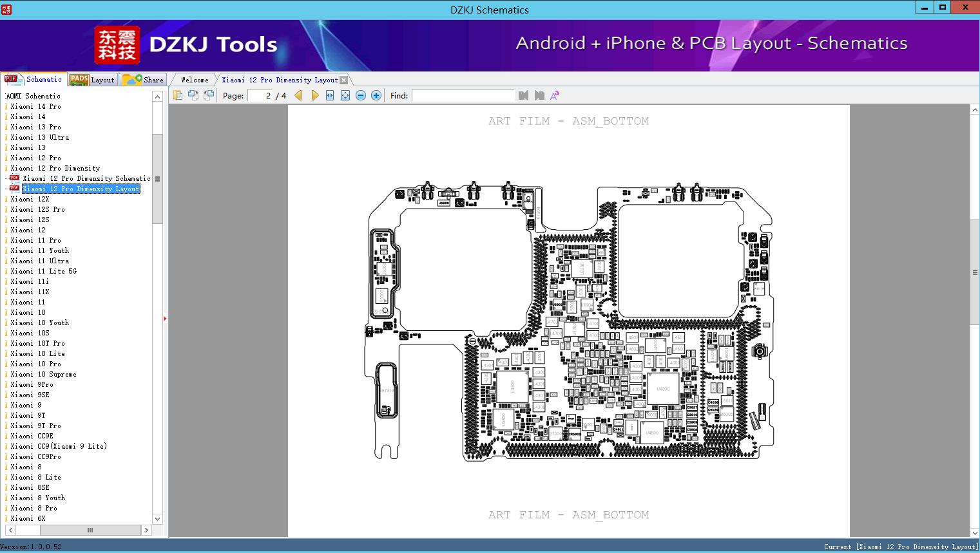The image size is (980, 553).
Task: Click the tree panel scroll up arrow
Action: pos(157,97)
